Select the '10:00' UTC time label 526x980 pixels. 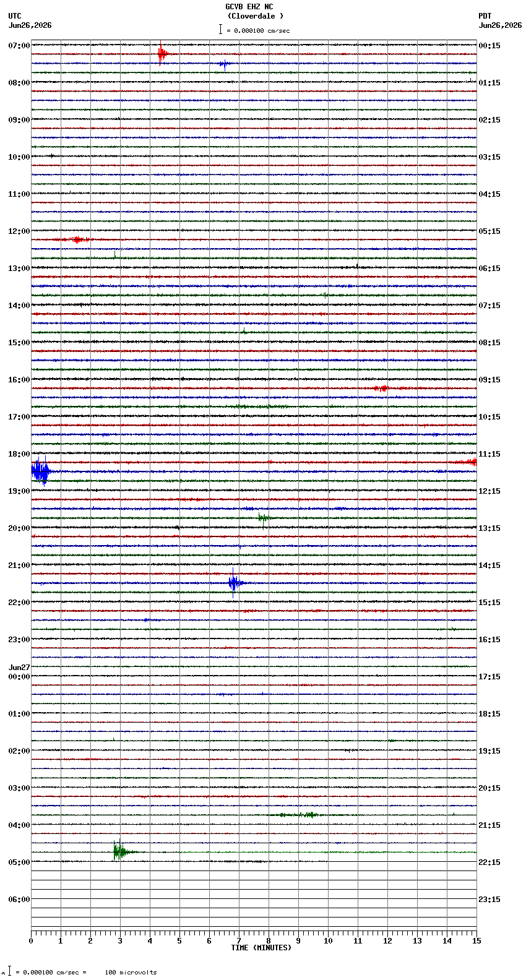click(19, 157)
